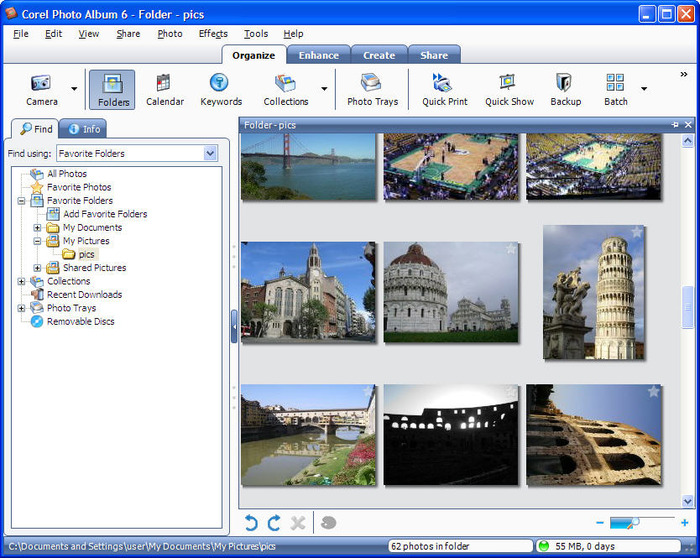Click the scroll up arrow
Viewport: 700px width, 558px height.
coord(688,141)
